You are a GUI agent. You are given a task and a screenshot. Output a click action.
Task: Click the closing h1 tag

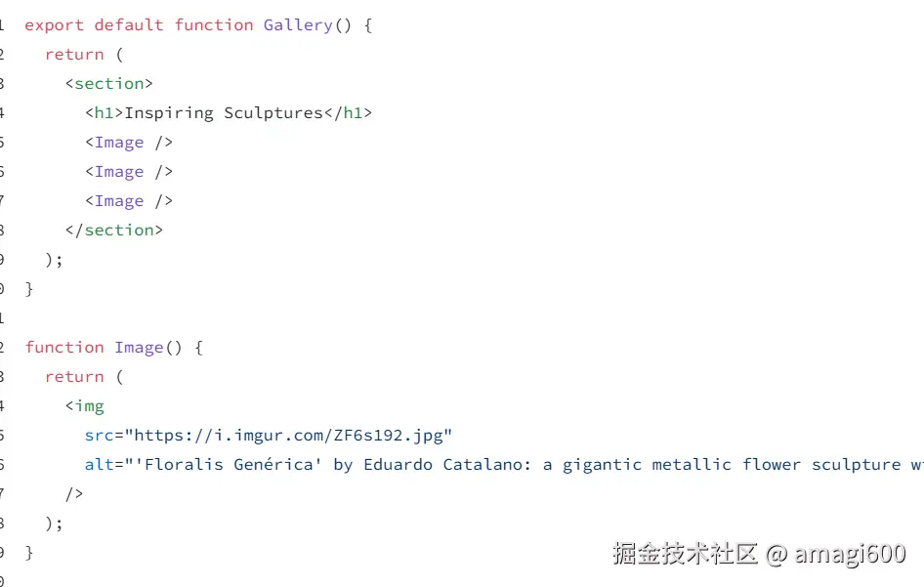[348, 113]
